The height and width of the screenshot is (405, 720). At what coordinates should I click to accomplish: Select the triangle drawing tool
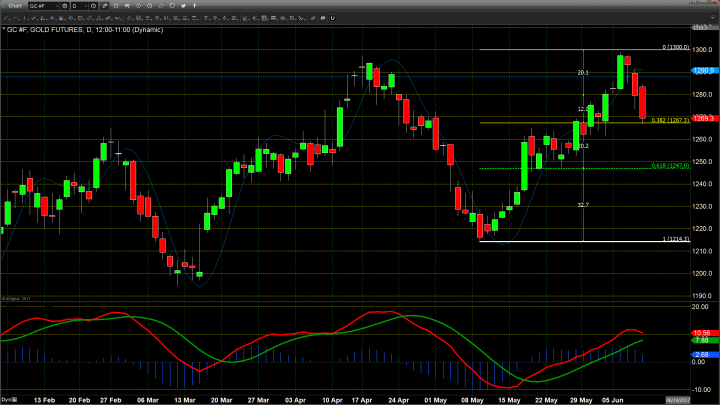coord(99,18)
